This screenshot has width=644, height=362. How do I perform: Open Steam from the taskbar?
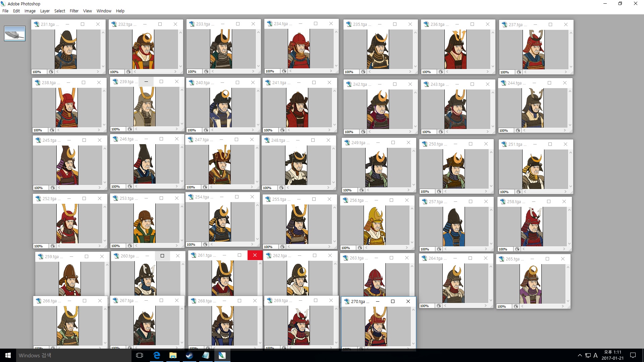[x=189, y=355]
